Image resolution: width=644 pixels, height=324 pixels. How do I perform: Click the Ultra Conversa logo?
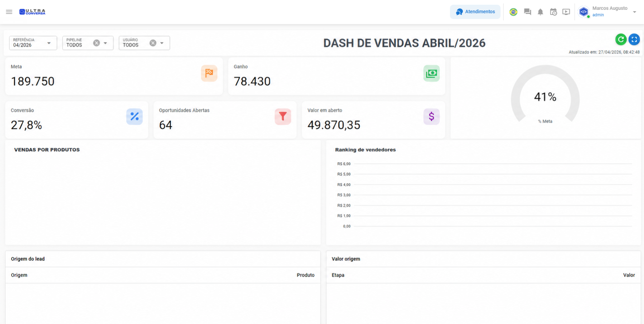click(x=32, y=12)
